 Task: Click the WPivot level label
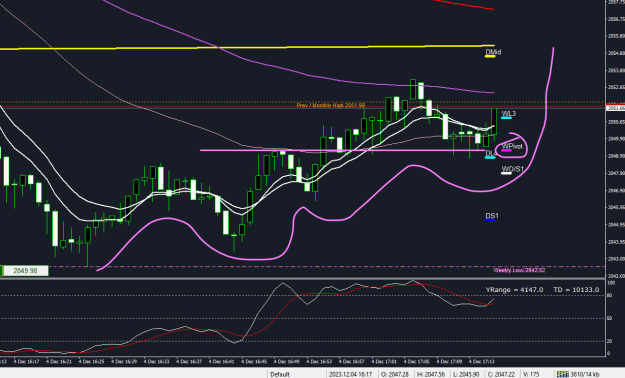click(512, 146)
